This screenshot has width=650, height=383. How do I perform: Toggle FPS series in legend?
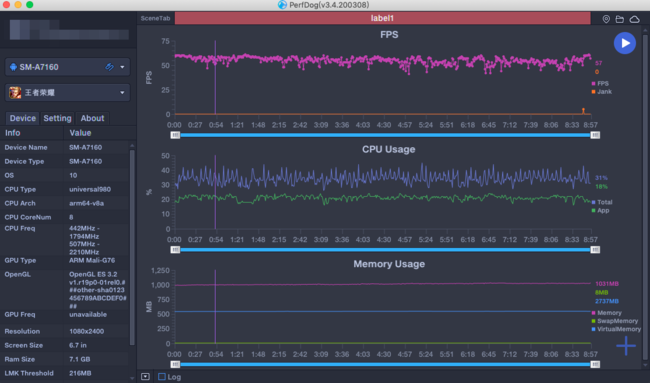600,83
